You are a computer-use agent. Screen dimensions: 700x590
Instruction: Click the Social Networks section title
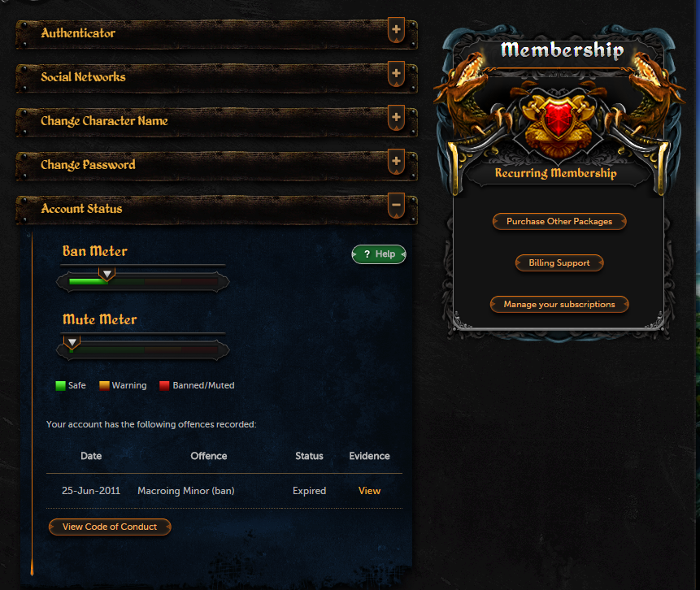[83, 76]
